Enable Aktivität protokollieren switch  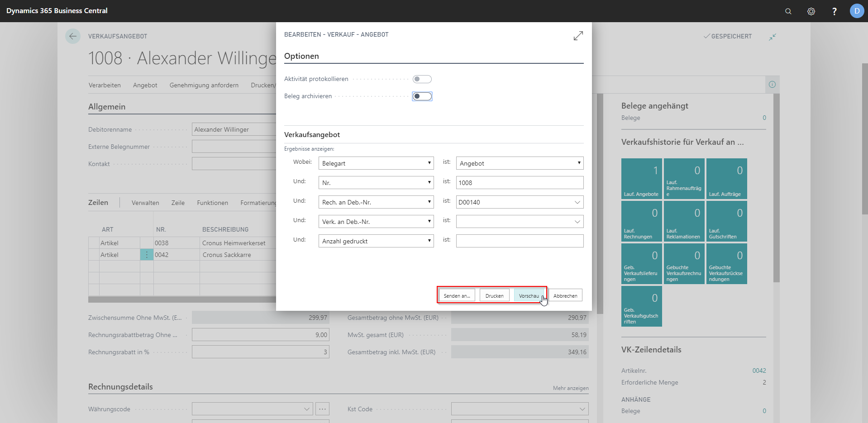[x=422, y=79]
